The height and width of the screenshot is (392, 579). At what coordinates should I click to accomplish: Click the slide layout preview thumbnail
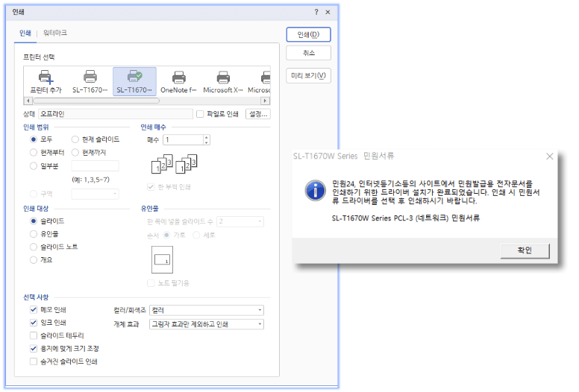pyautogui.click(x=162, y=259)
